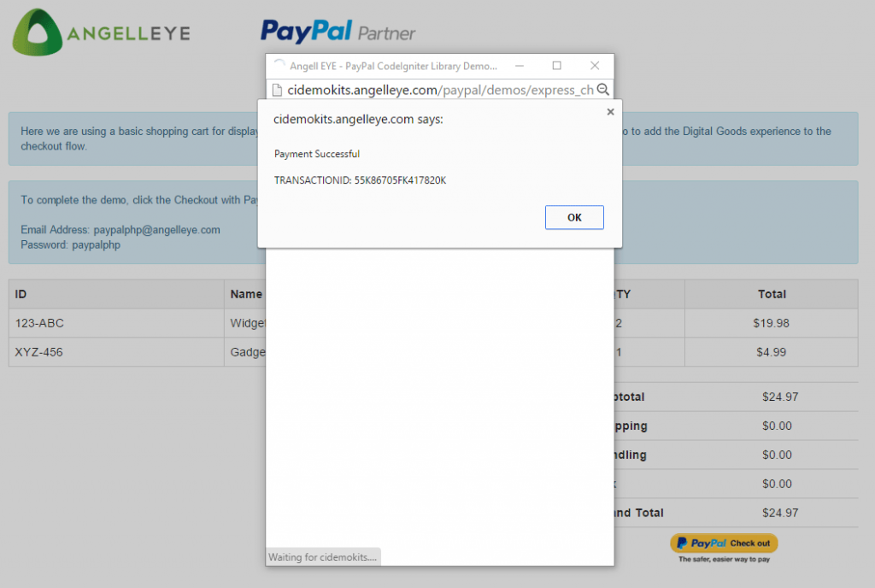Click the magnifier icon in the address bar
Image resolution: width=875 pixels, height=588 pixels.
click(x=602, y=89)
